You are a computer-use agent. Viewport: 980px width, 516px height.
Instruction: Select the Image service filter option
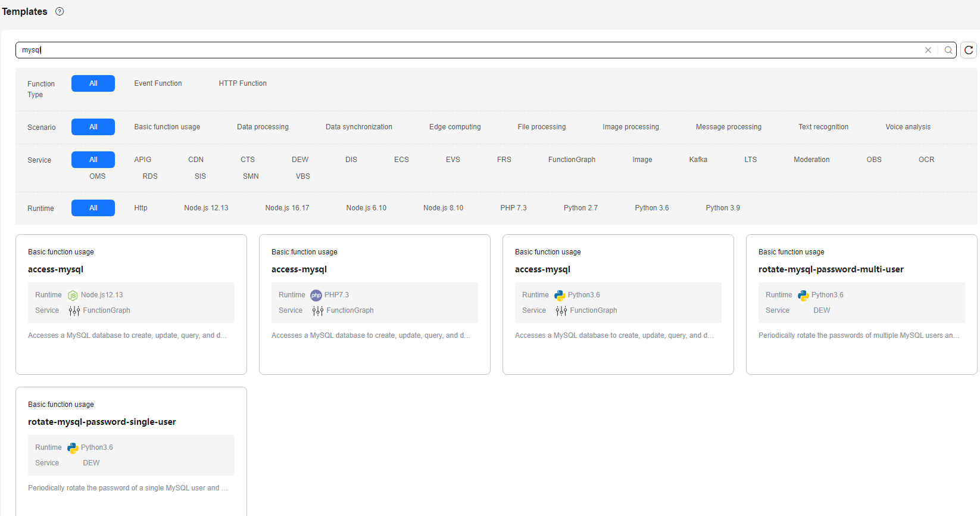(642, 160)
